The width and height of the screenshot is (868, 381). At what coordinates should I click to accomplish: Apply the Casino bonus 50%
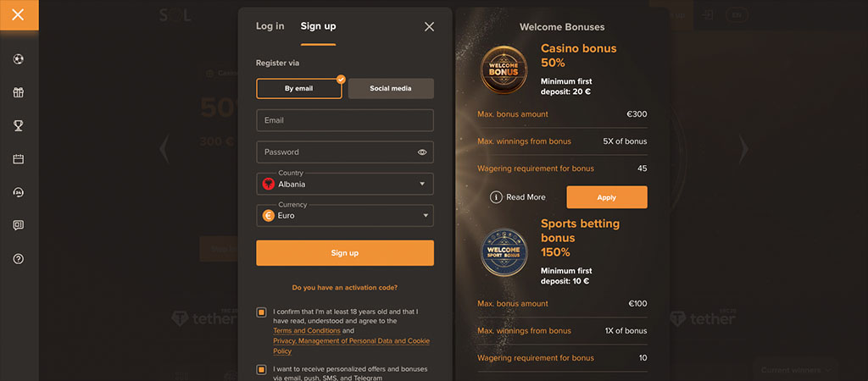[607, 197]
